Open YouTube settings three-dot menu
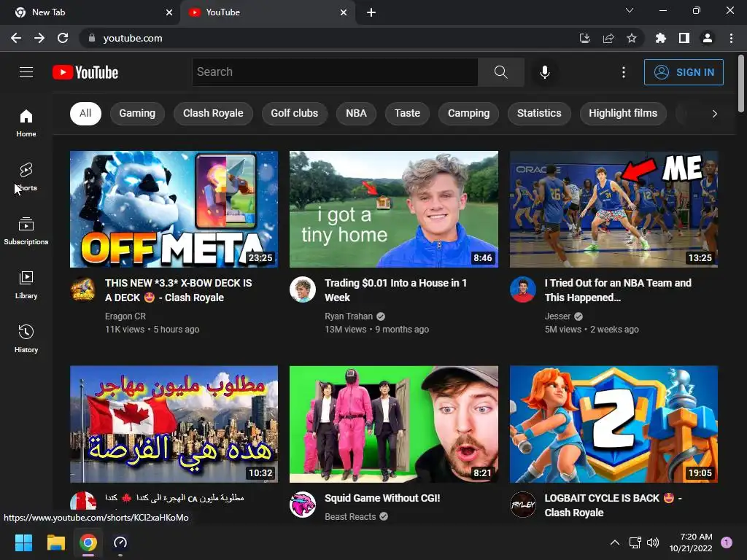747x560 pixels. pos(623,72)
